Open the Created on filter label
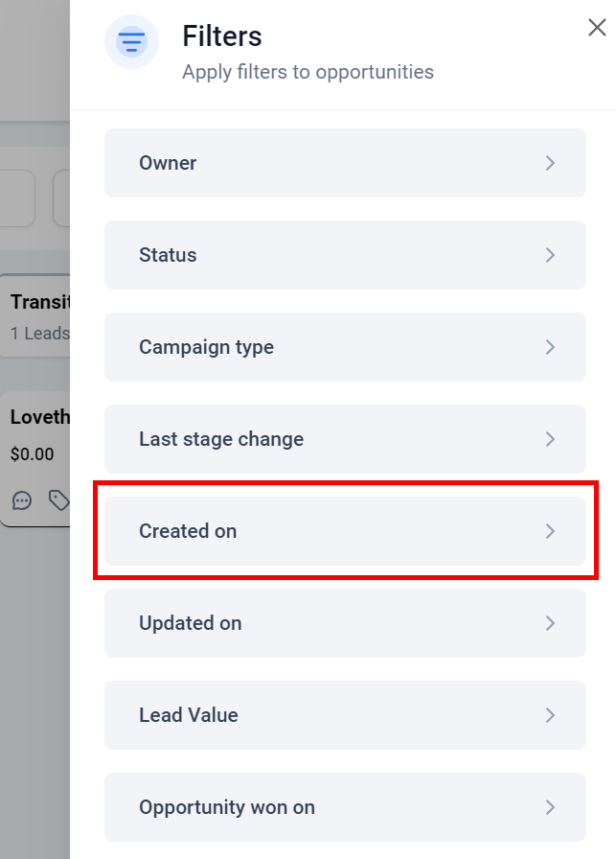This screenshot has height=859, width=616. coord(188,531)
